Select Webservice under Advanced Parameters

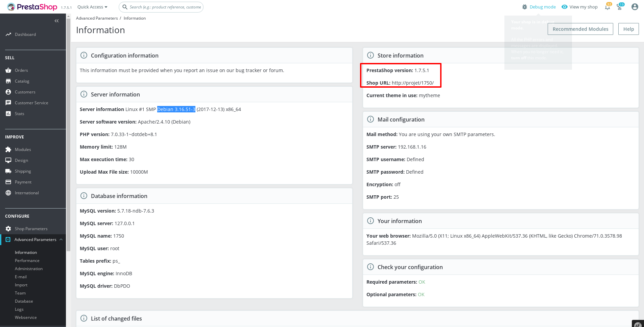(x=26, y=318)
